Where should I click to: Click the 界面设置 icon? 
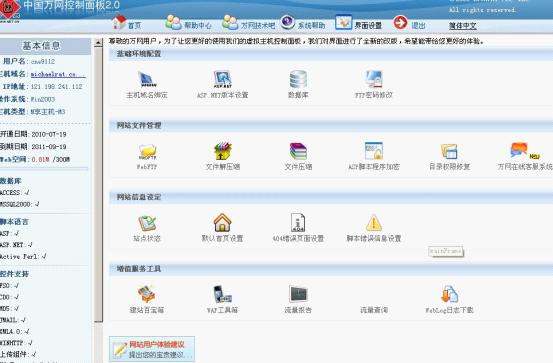[x=344, y=22]
